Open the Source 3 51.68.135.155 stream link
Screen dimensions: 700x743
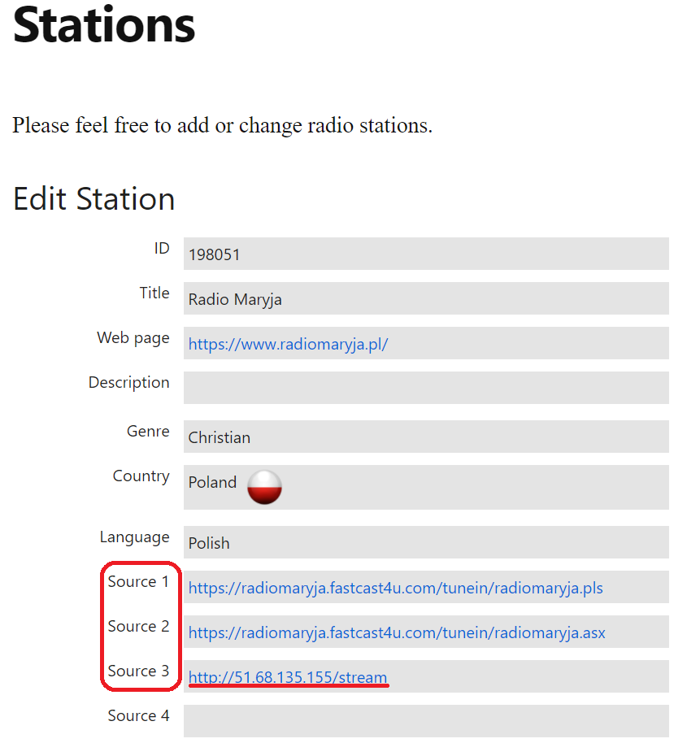click(x=288, y=677)
